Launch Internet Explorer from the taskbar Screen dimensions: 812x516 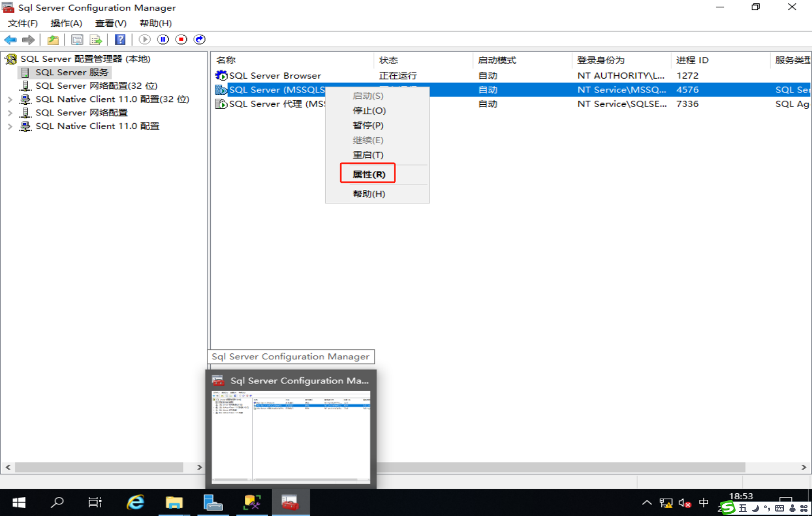(135, 503)
